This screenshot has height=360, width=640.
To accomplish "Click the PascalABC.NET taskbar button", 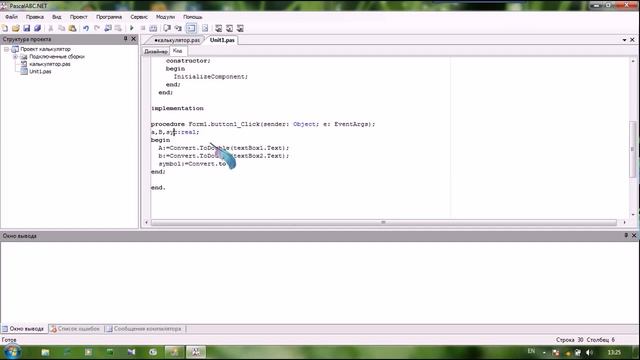I will point(196,352).
